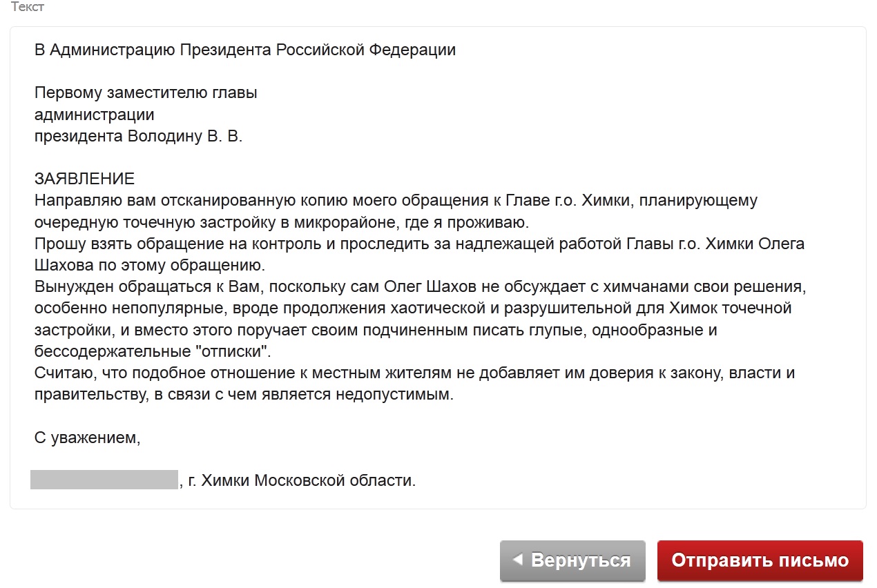
Task: Click the gray redacted name block
Action: (104, 480)
